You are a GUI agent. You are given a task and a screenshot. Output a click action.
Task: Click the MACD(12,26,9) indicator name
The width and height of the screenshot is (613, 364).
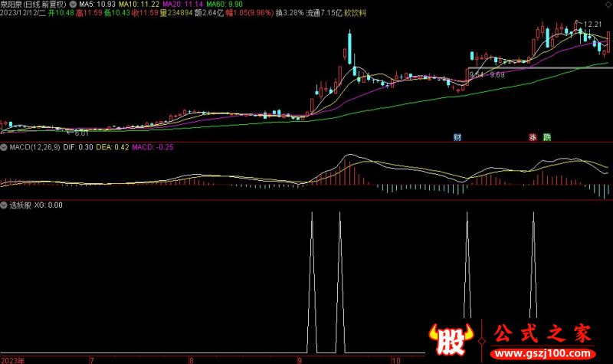tap(34, 147)
